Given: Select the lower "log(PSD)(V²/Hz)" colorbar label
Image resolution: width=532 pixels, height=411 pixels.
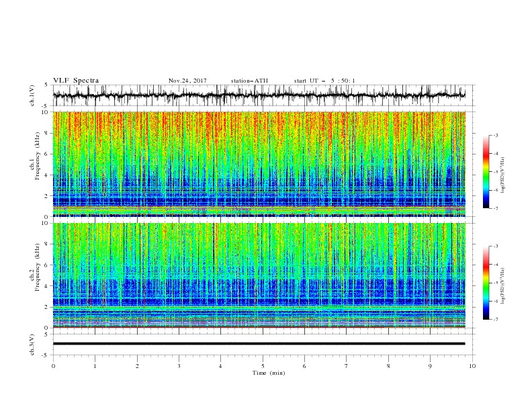Looking at the screenshot, I should (503, 286).
